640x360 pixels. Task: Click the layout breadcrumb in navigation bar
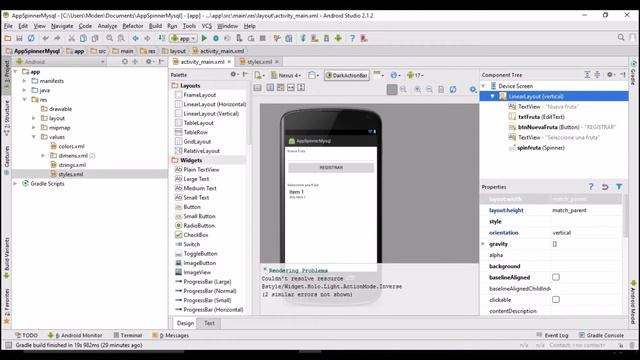[173, 51]
